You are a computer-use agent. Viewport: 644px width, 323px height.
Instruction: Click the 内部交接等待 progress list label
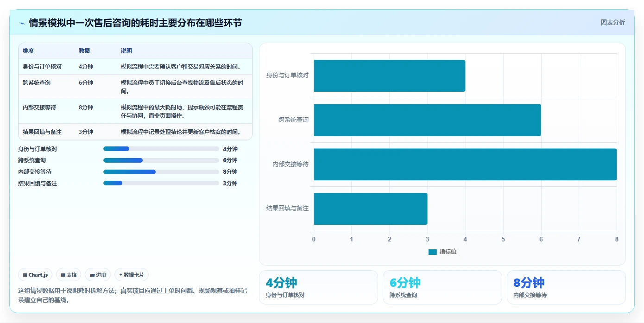35,172
